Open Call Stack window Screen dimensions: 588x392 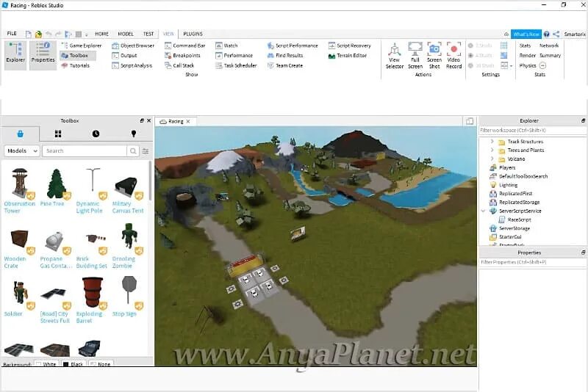coord(179,65)
